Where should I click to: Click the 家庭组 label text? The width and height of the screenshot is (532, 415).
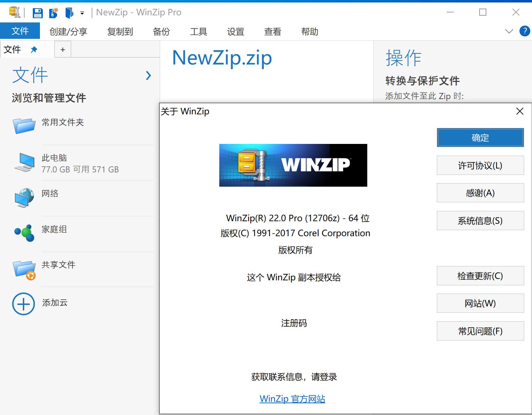click(54, 229)
